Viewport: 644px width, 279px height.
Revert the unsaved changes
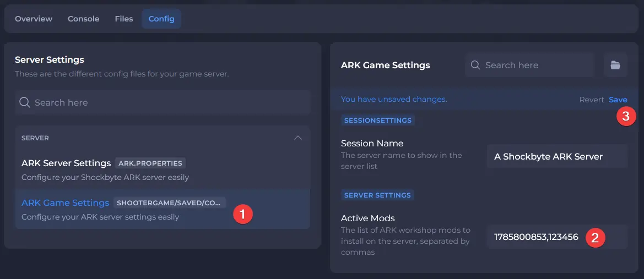click(x=592, y=100)
